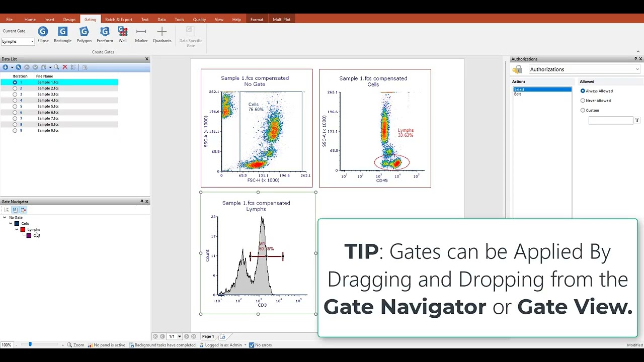The height and width of the screenshot is (362, 644).
Task: Click the magnifier search icon in Data List
Action: (56, 67)
